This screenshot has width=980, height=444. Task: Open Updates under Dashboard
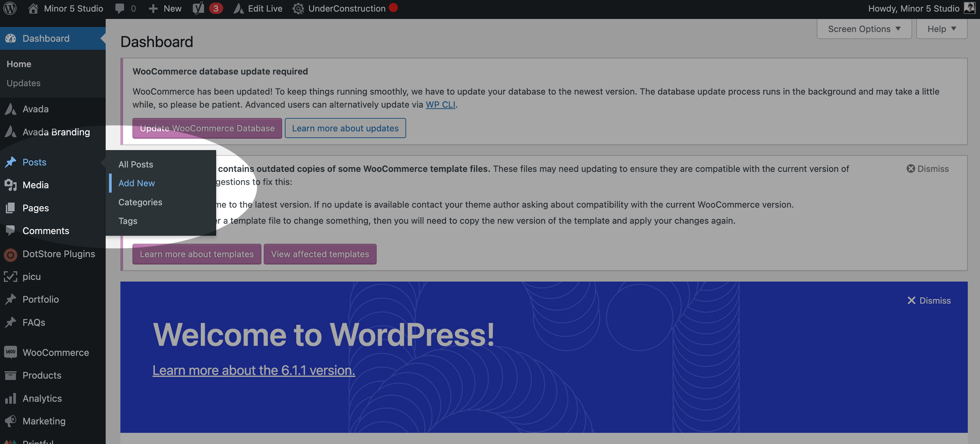tap(24, 83)
